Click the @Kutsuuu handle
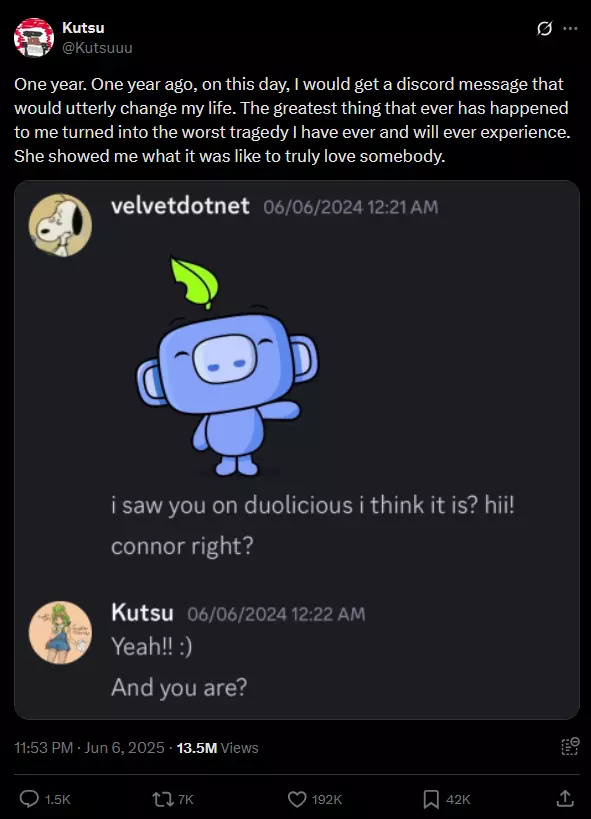591x819 pixels. coord(97,48)
